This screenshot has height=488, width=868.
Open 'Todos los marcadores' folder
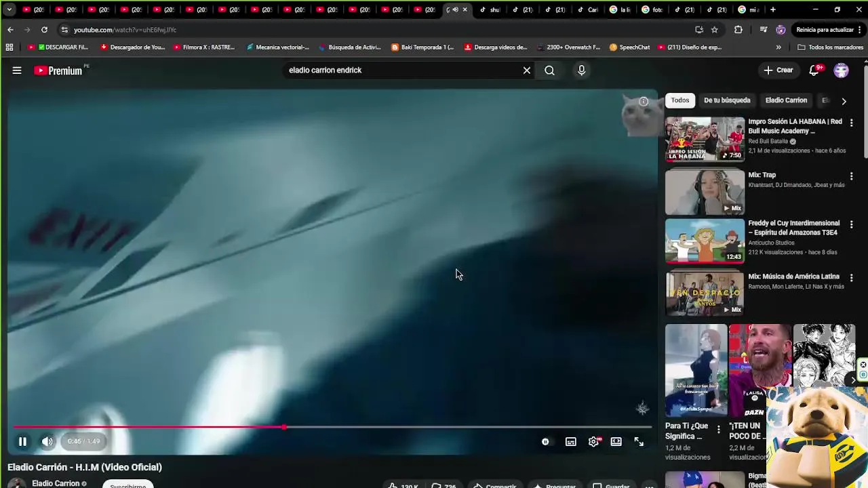tap(830, 47)
